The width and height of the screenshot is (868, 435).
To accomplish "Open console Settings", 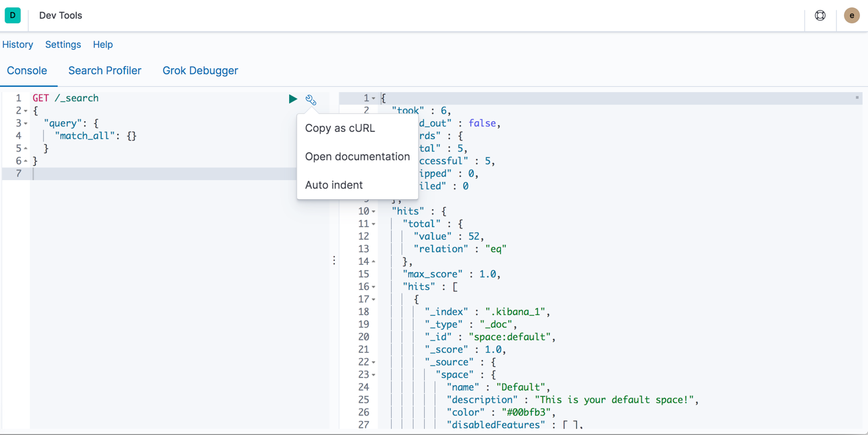I will point(63,44).
